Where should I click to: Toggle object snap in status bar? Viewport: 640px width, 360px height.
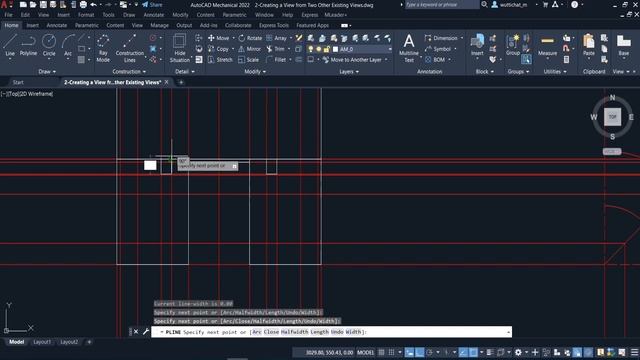tap(473, 352)
